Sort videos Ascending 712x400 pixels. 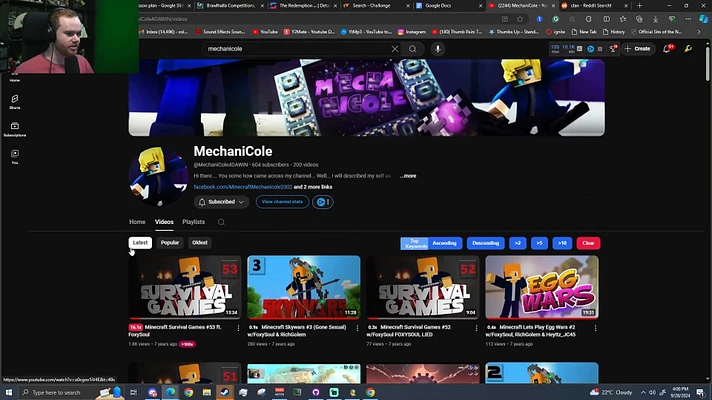coord(445,243)
